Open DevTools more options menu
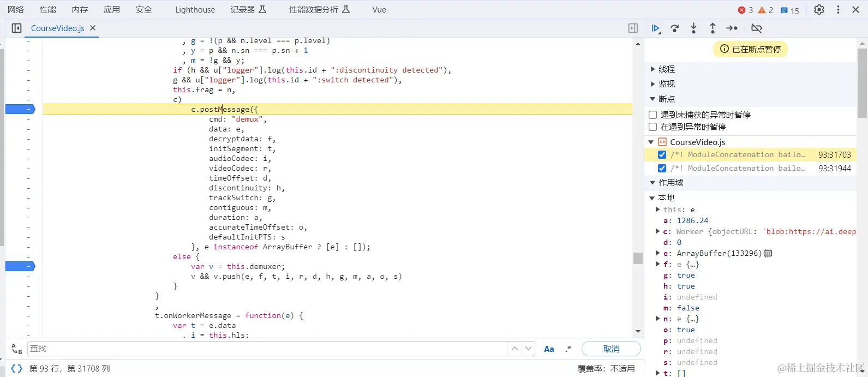 838,10
